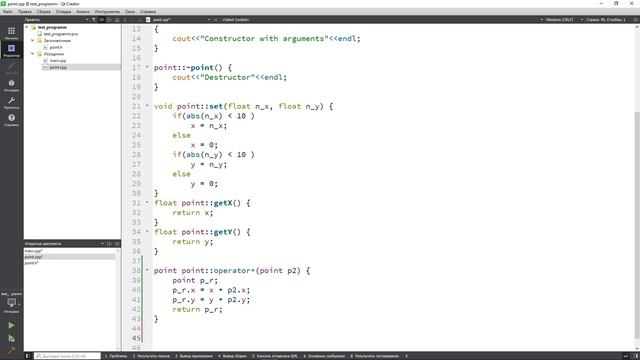Click the line and column indicator

pos(606,20)
